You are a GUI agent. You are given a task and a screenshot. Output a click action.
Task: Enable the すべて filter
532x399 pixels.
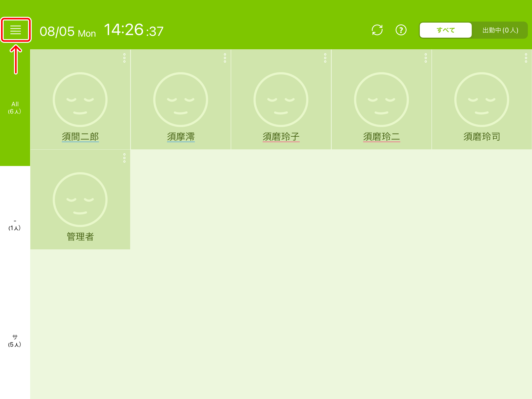pos(445,30)
